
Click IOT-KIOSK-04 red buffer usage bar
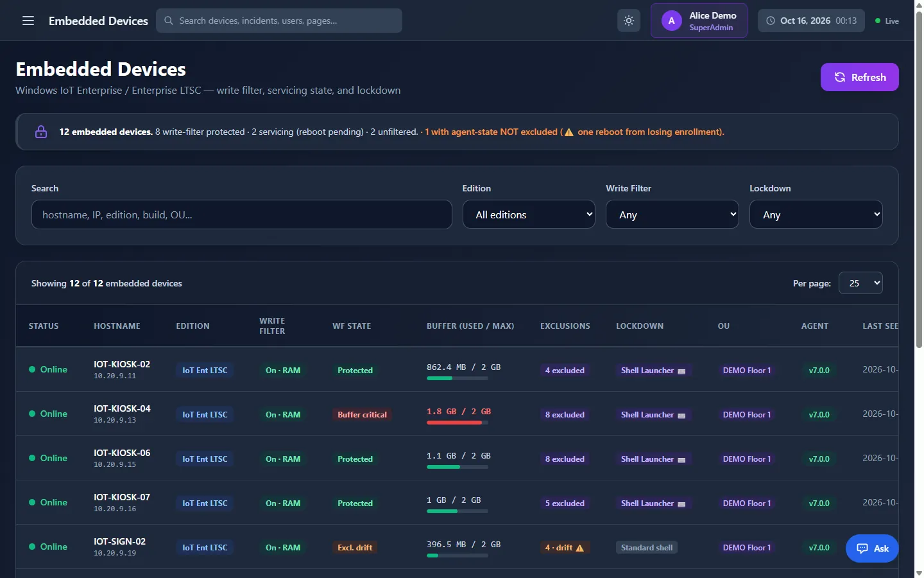coord(458,423)
